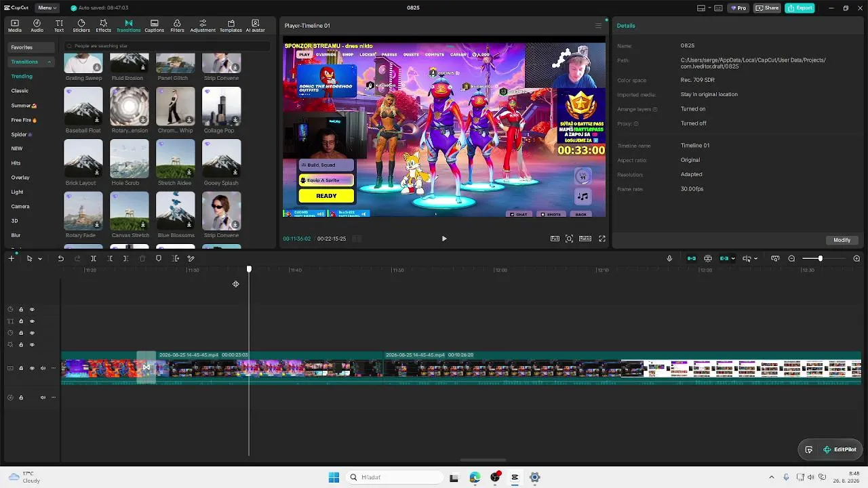Select the Baseball Float transition thumbnail
This screenshot has width=868, height=488.
pyautogui.click(x=83, y=106)
